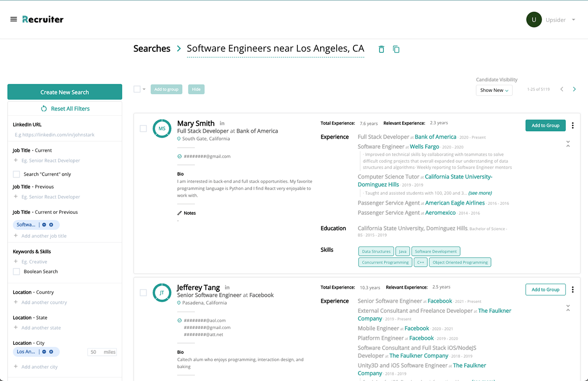Screen dimensions: 588x381
Task: Click the LinkedIn URL input field
Action: point(64,135)
